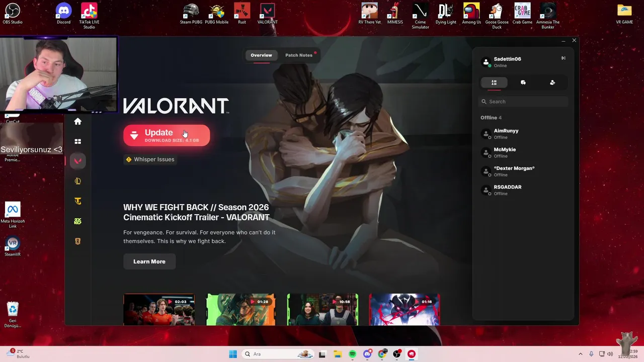Open Among Us desktop icon
This screenshot has height=362, width=644.
coord(471,14)
